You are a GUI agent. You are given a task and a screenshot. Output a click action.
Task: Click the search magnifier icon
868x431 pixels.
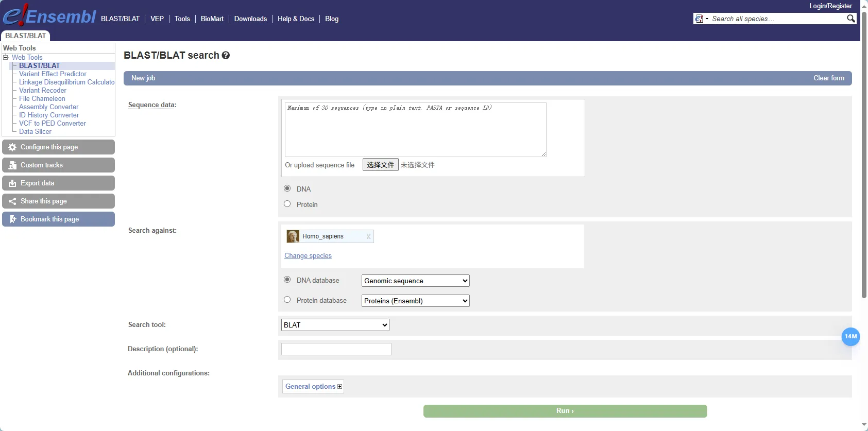850,19
